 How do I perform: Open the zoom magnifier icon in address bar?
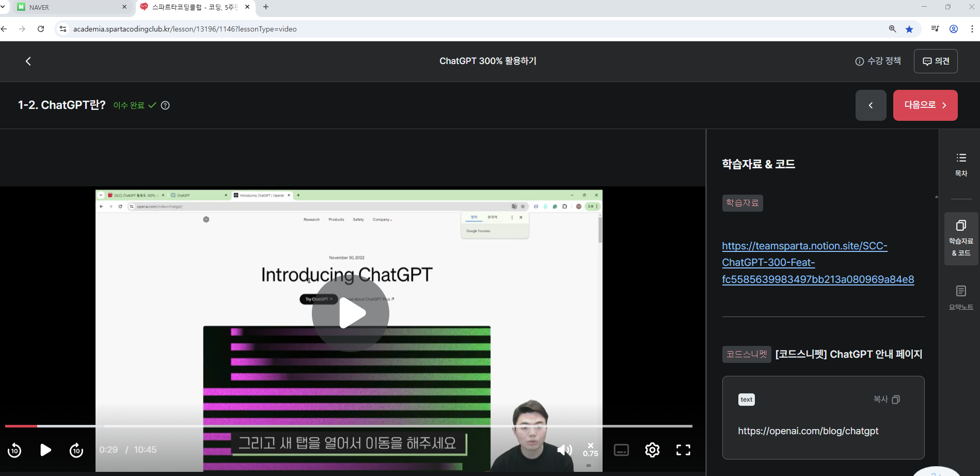892,29
